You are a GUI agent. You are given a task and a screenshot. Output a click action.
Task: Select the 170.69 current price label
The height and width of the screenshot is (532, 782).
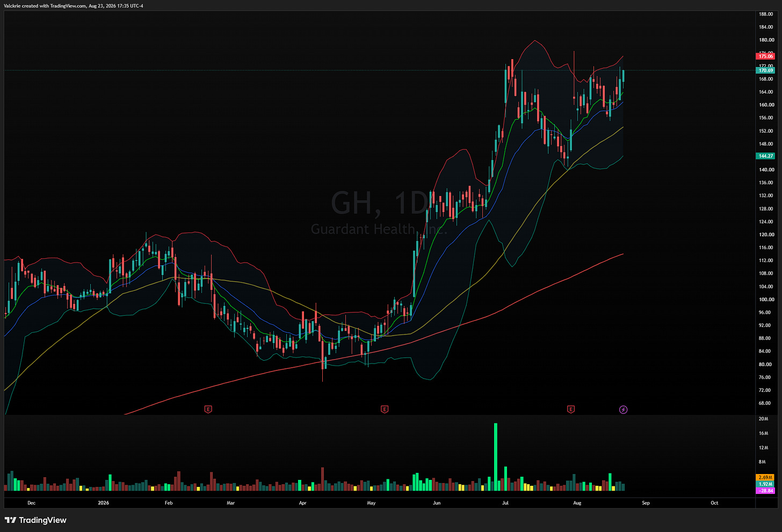(x=765, y=70)
